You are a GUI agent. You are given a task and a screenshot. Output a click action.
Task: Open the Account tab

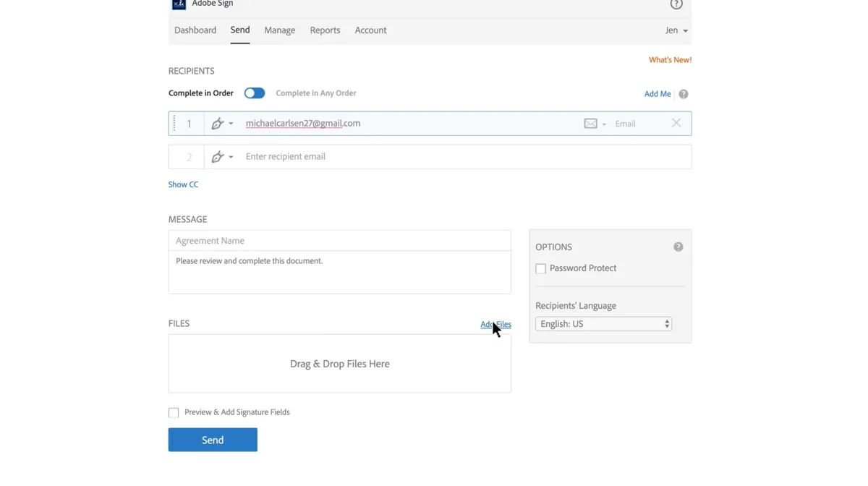tap(370, 30)
